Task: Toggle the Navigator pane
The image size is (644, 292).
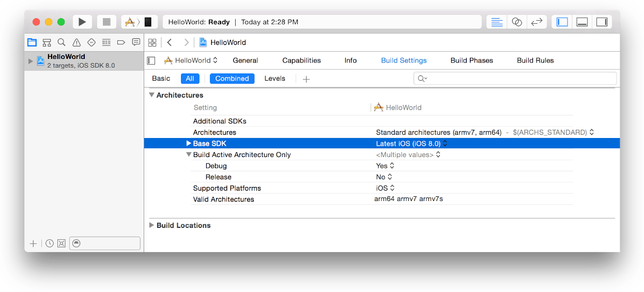Action: (x=562, y=22)
